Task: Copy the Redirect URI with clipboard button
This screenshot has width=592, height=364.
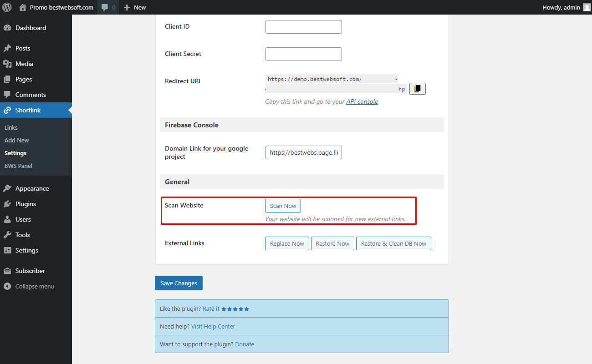Action: click(x=418, y=89)
